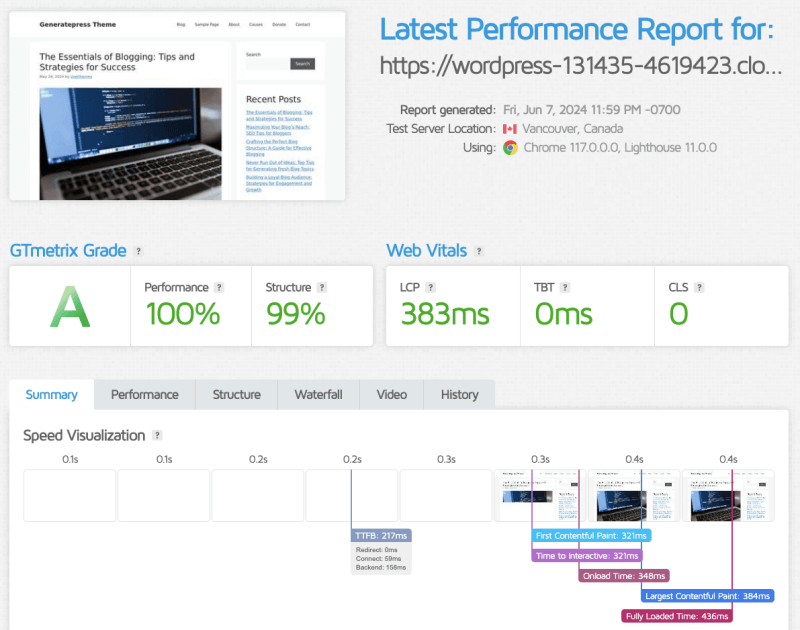Click the help icon next to Web Vitals

point(479,251)
